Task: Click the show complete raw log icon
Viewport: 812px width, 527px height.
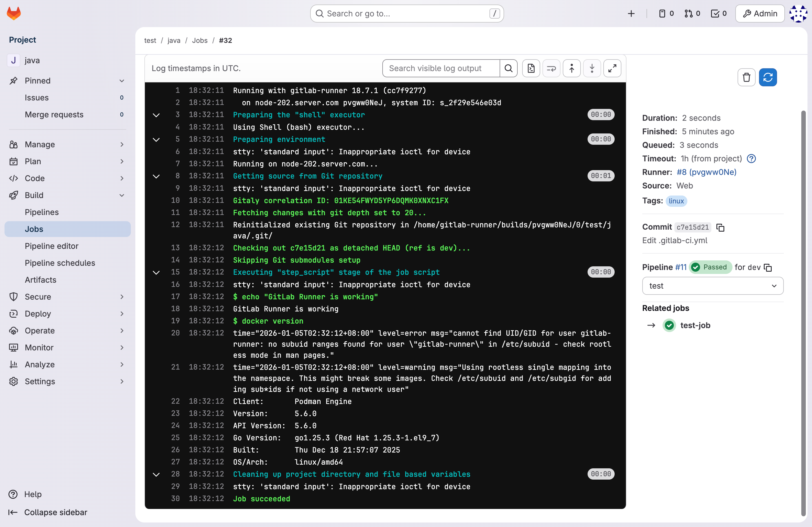Action: (531, 68)
